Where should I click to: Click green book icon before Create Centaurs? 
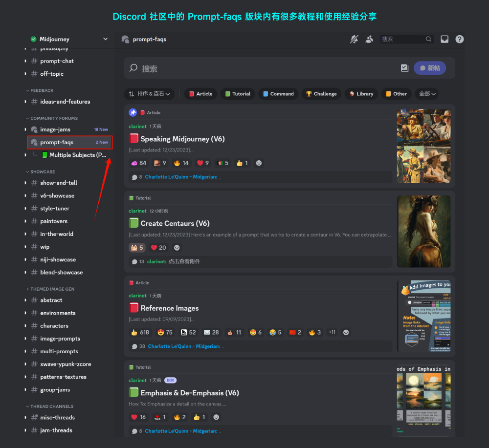[133, 223]
